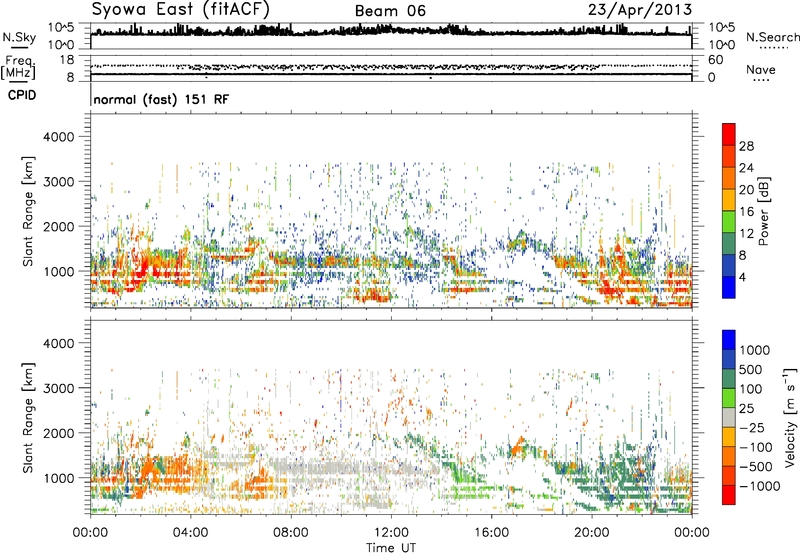Click the 'Velocity [m s⁻¹]' colorbar title
This screenshot has width=800, height=554.
pos(790,417)
